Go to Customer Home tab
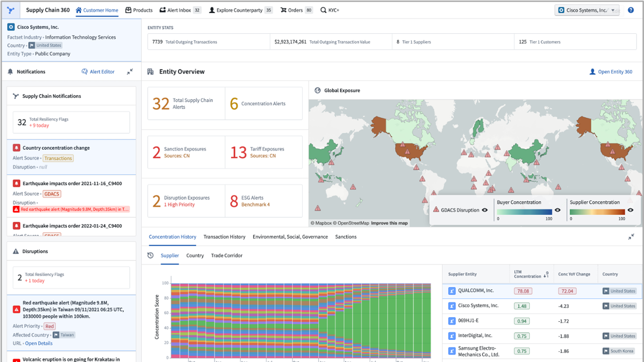644x362 pixels. tap(97, 10)
